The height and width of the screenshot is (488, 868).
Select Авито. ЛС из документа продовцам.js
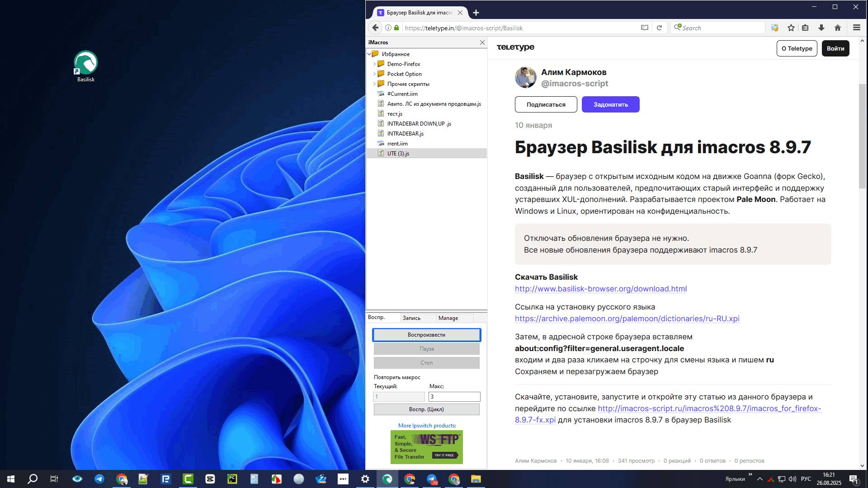[x=434, y=104]
